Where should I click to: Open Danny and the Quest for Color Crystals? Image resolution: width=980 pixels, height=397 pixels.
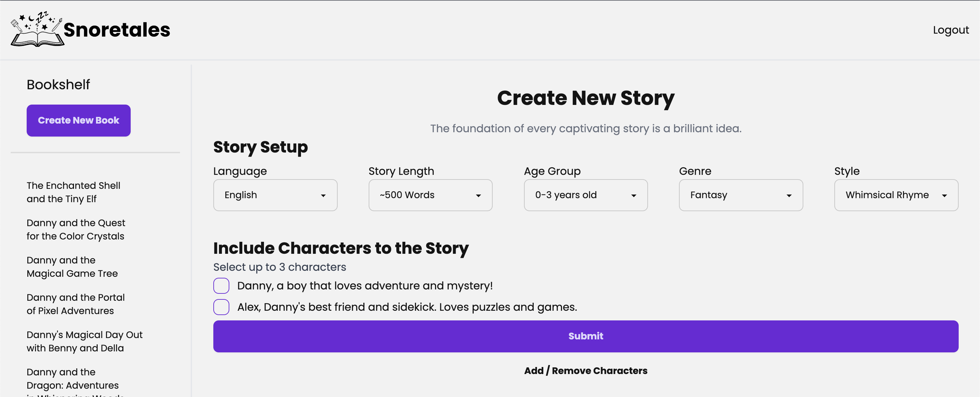click(76, 229)
